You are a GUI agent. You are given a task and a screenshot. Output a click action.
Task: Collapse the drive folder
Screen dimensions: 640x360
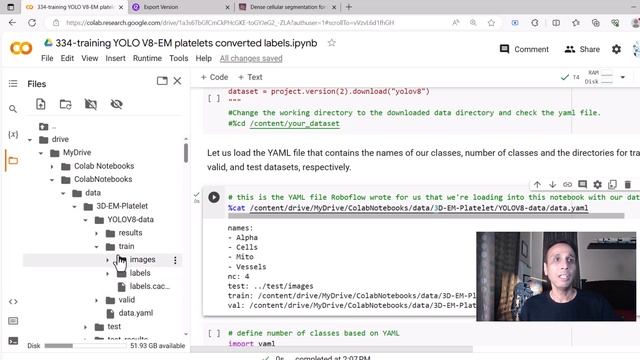click(30, 140)
